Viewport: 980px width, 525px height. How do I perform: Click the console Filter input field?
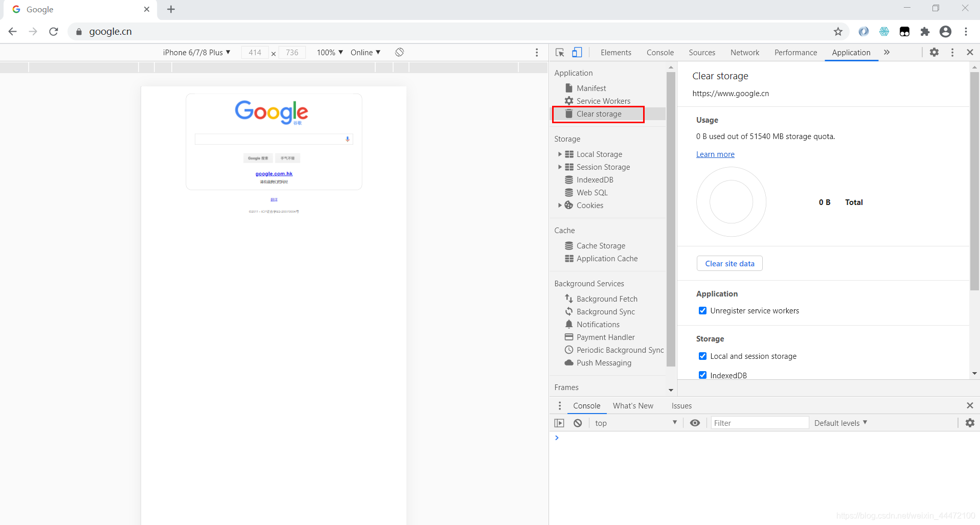(x=760, y=423)
